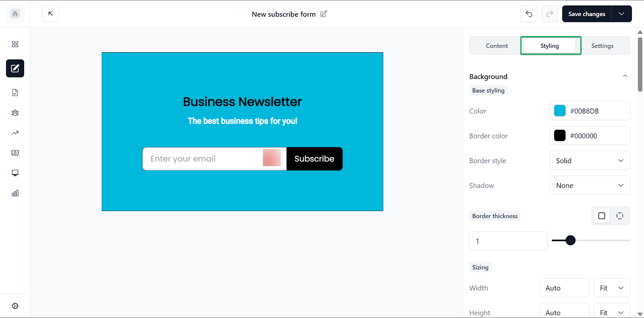This screenshot has height=318, width=644.
Task: Select the form editor pencil icon
Action: (15, 68)
